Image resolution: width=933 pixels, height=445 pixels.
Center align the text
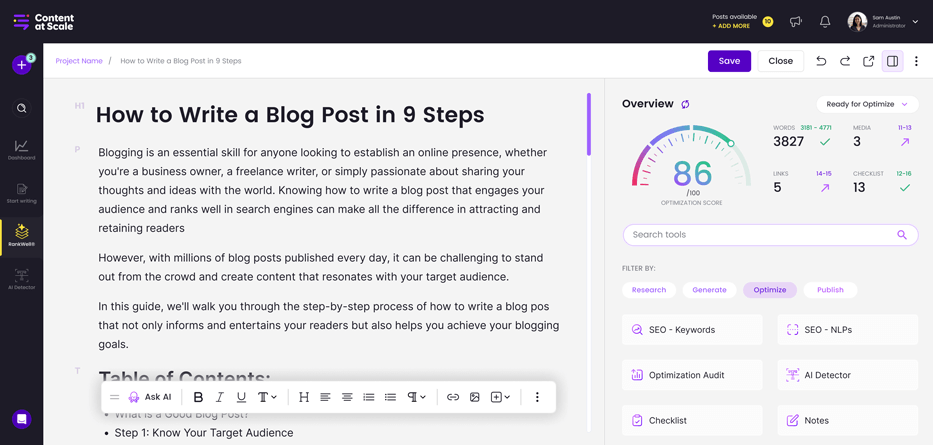347,397
